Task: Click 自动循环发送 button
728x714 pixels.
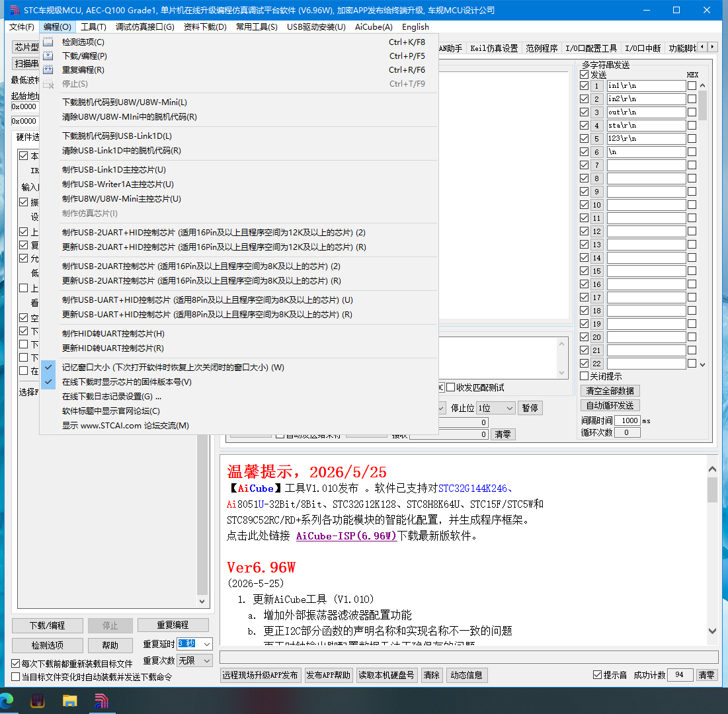Action: tap(610, 405)
